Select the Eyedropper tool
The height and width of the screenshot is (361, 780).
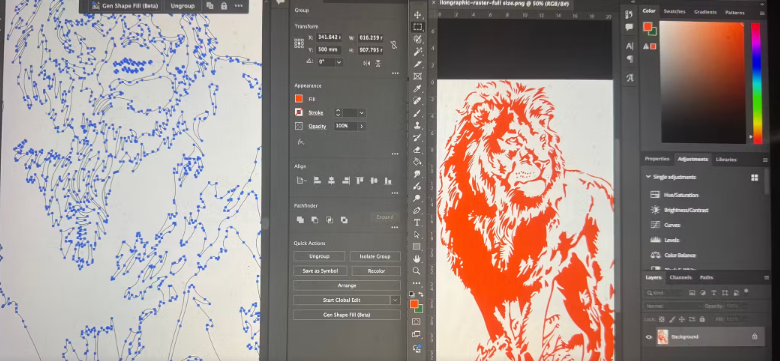pos(417,89)
